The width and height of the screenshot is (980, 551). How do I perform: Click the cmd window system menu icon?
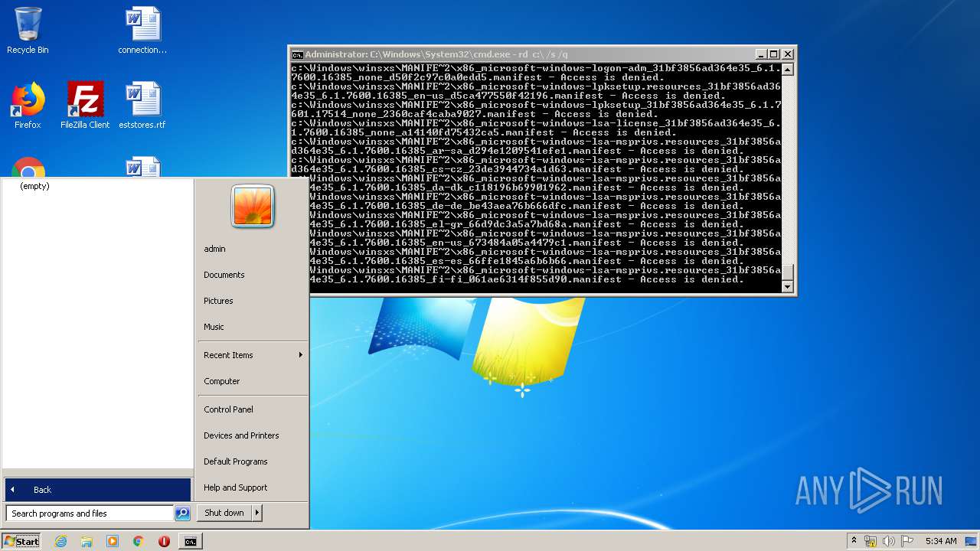pyautogui.click(x=297, y=54)
